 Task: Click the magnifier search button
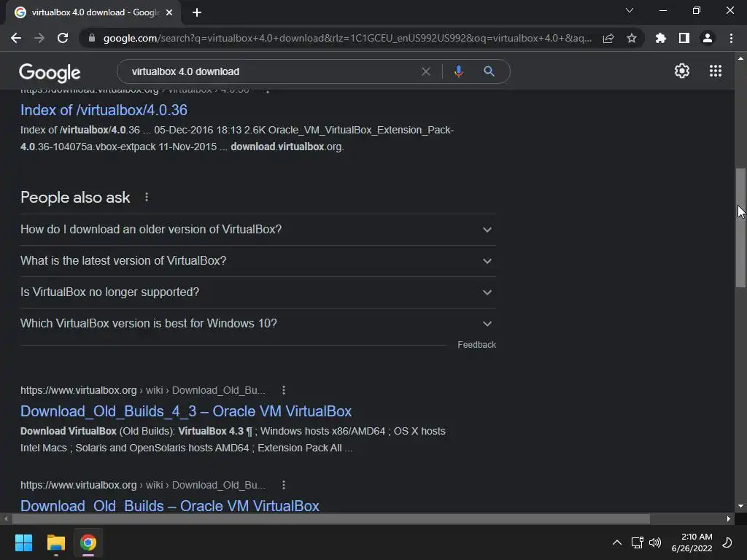point(489,71)
